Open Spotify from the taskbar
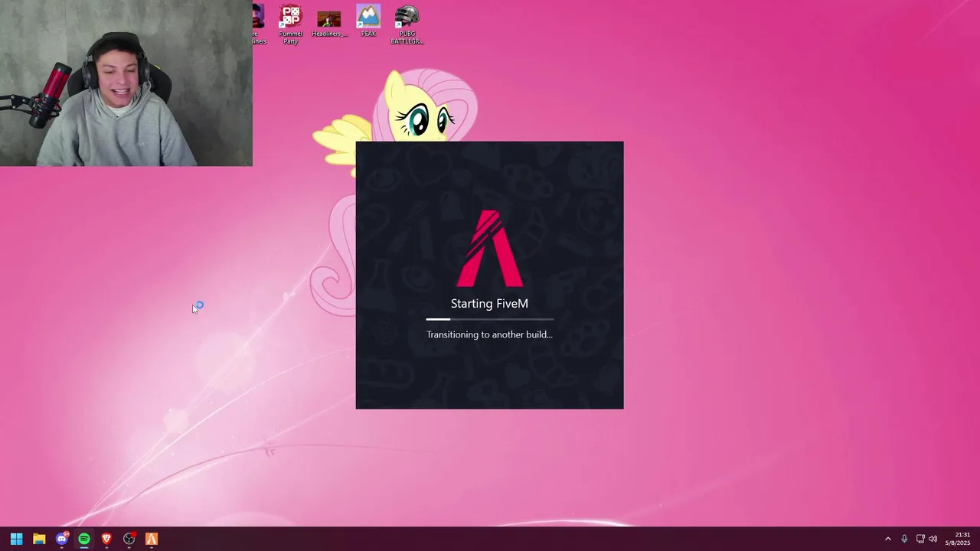 click(x=84, y=539)
